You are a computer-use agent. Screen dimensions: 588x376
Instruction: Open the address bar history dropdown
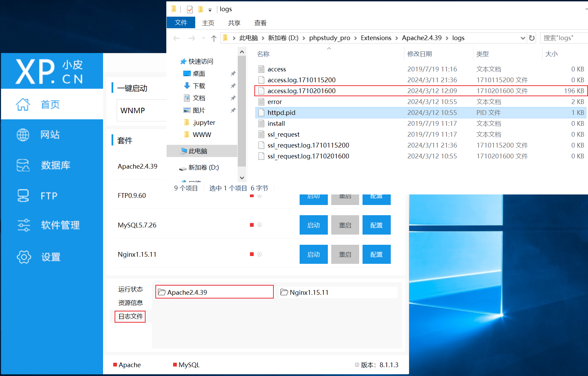pos(523,38)
